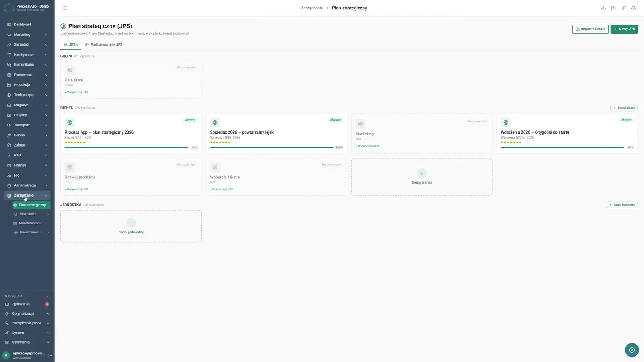644x362 pixels.
Task: Click the hamburger menu icon in header
Action: (x=65, y=8)
